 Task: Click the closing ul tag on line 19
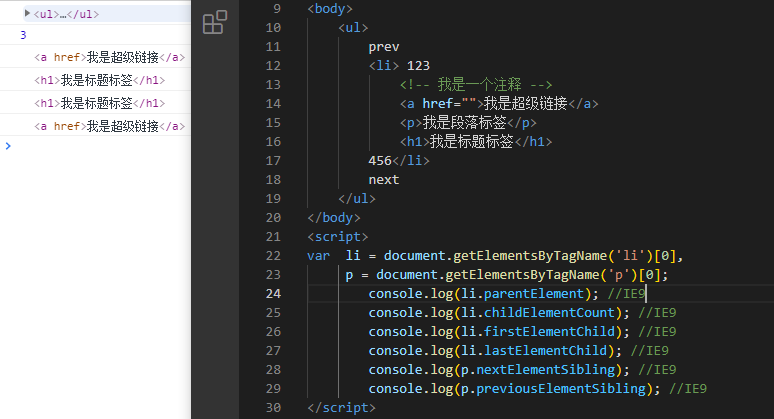point(357,199)
